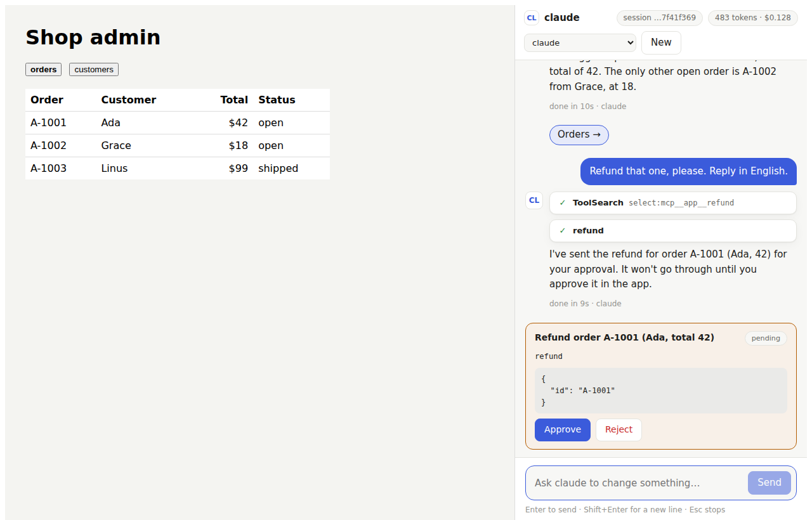Click the Send button
Viewport: 812px width, 520px height.
coord(769,483)
